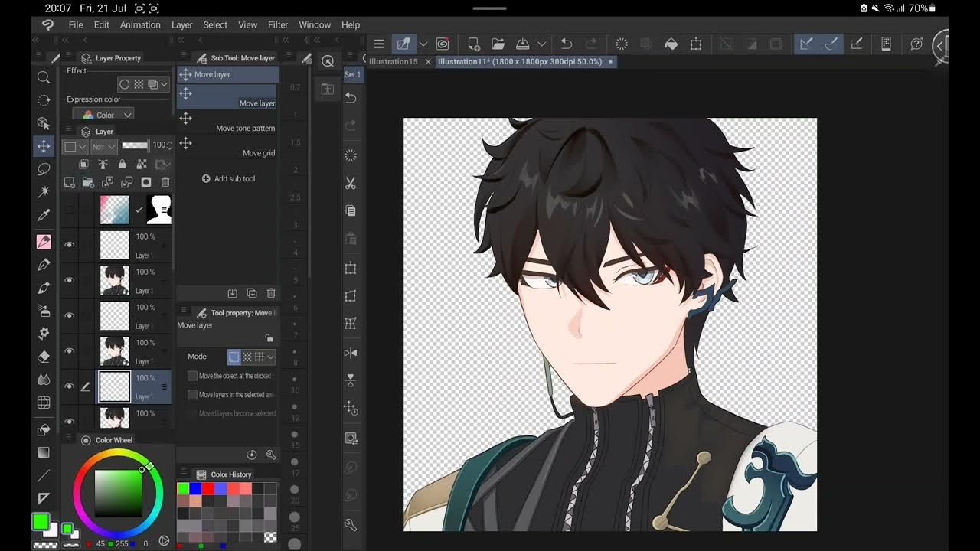The image size is (980, 551).
Task: Expand the Mode options dropdown arrow
Action: coord(270,357)
